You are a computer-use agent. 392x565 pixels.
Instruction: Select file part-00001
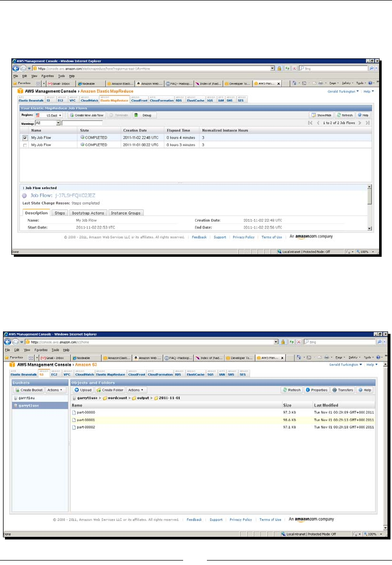click(x=86, y=420)
